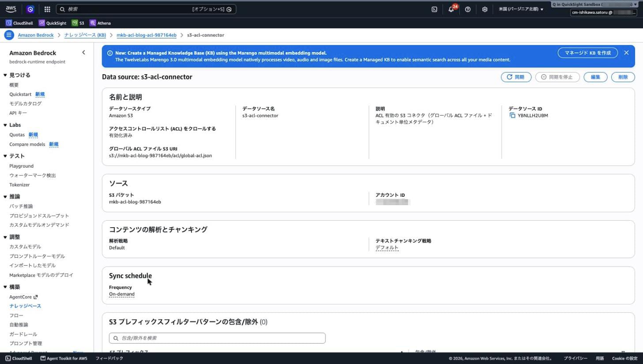The image size is (643, 364).
Task: Dismiss the Marengo banner with X
Action: click(626, 53)
